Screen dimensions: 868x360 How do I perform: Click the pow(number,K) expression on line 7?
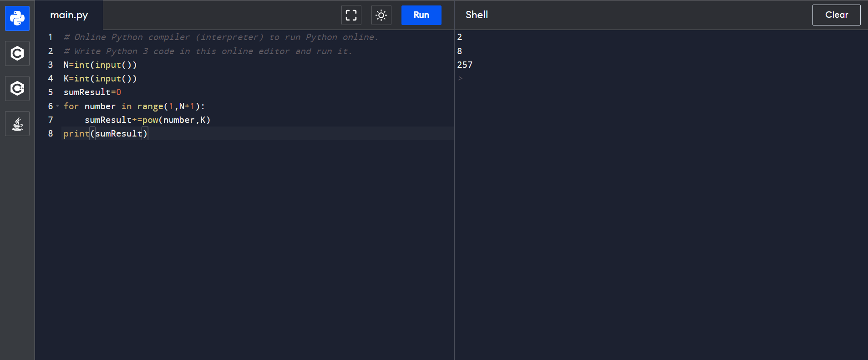tap(176, 120)
